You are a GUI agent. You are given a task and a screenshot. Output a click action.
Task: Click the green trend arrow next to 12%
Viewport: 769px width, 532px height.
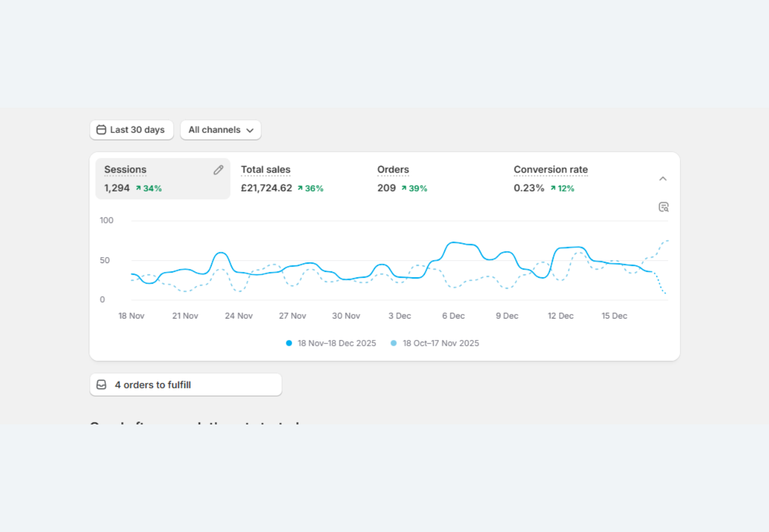point(552,189)
